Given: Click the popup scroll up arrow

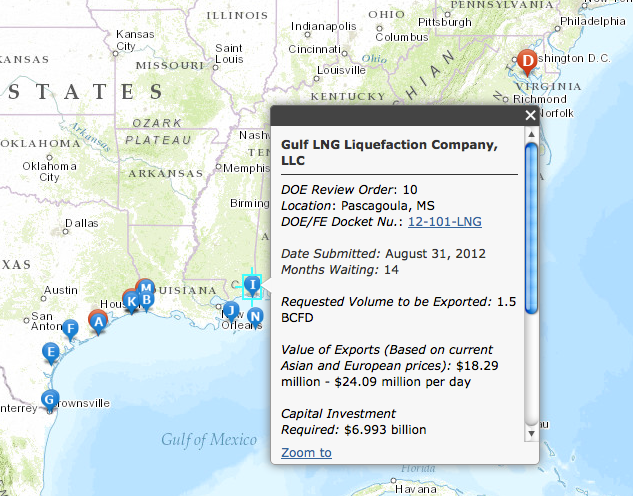Looking at the screenshot, I should coord(531,134).
